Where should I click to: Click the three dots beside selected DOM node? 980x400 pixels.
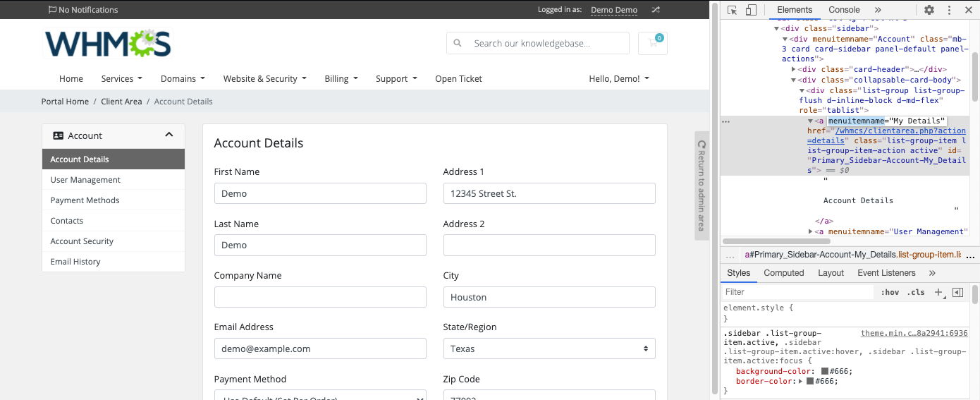726,121
